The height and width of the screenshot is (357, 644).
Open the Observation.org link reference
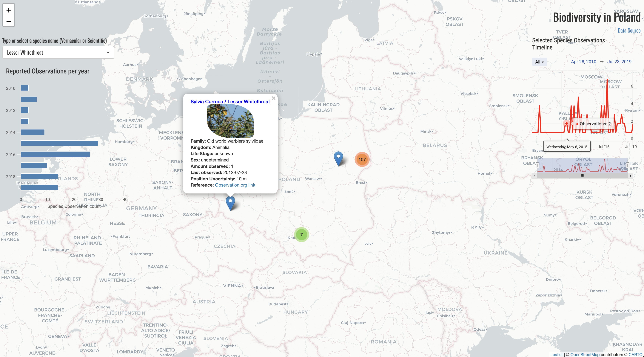[235, 185]
